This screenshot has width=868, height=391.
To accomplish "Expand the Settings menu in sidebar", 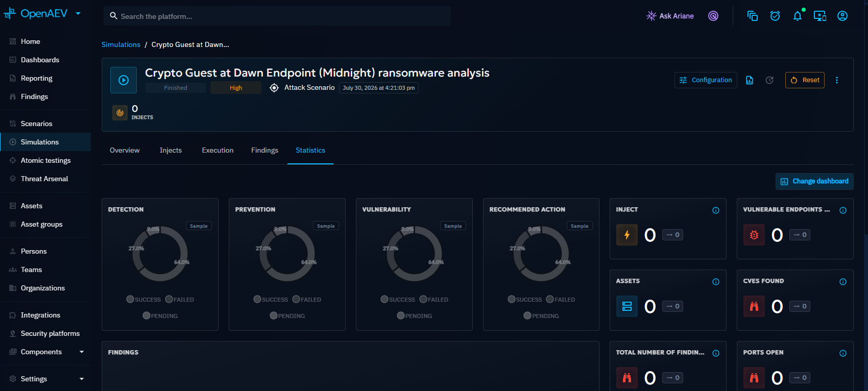I will pyautogui.click(x=82, y=379).
